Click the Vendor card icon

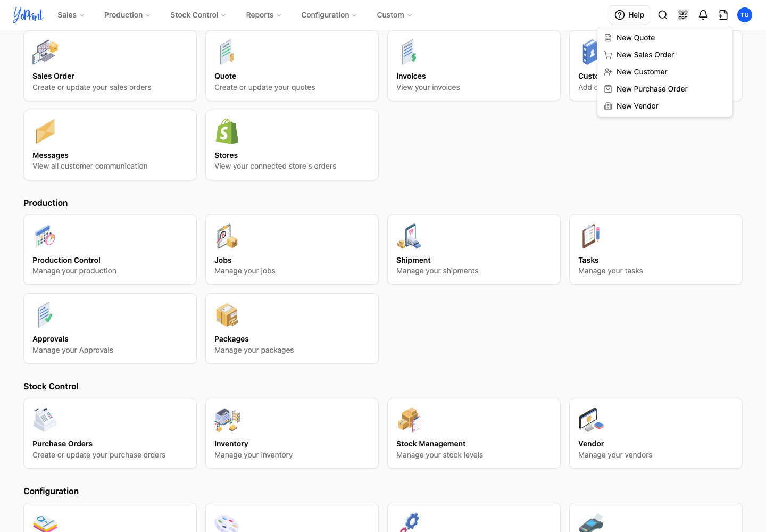click(591, 420)
